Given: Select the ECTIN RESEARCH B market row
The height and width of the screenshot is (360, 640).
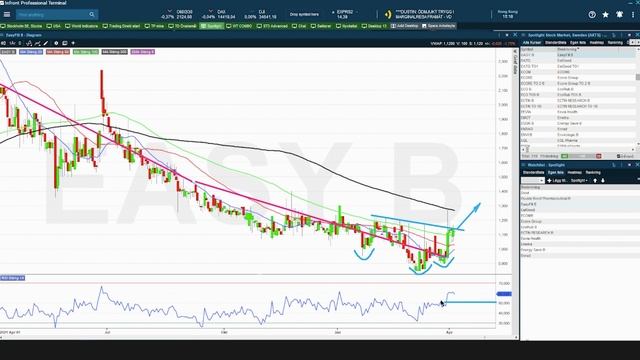Looking at the screenshot, I should pos(578,100).
